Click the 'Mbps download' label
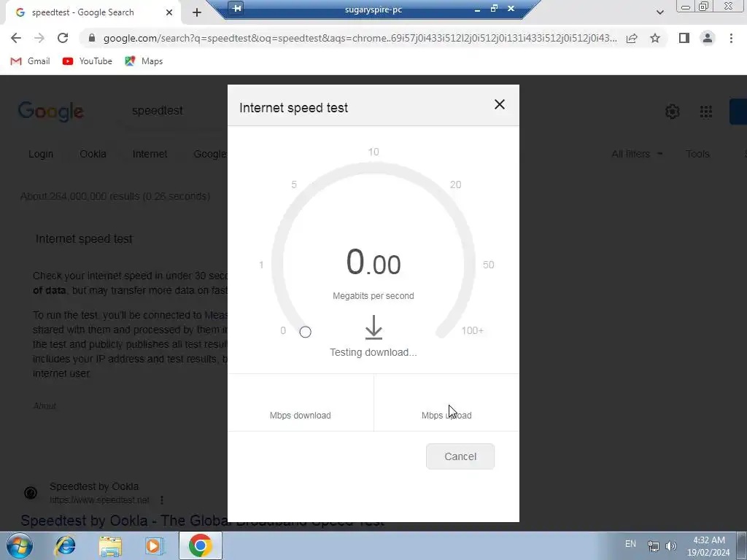The height and width of the screenshot is (560, 747). [x=300, y=415]
